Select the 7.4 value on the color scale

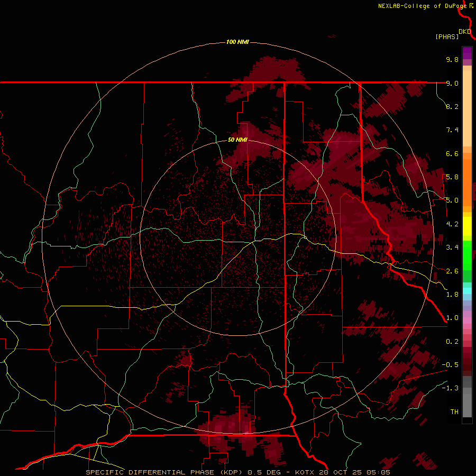pyautogui.click(x=452, y=130)
